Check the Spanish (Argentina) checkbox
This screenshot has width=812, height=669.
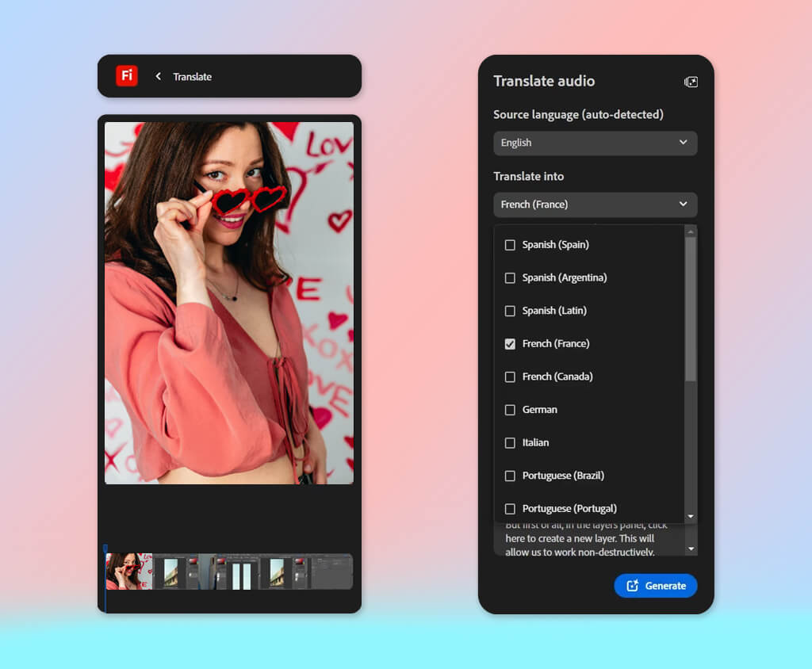(x=510, y=278)
